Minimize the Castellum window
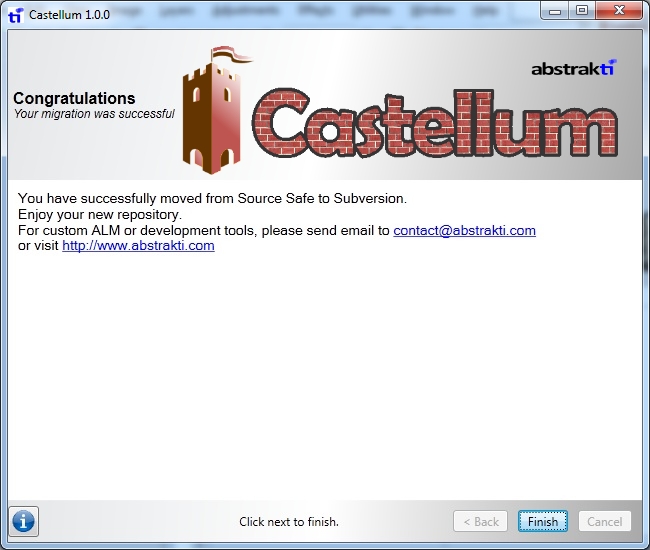 point(555,11)
